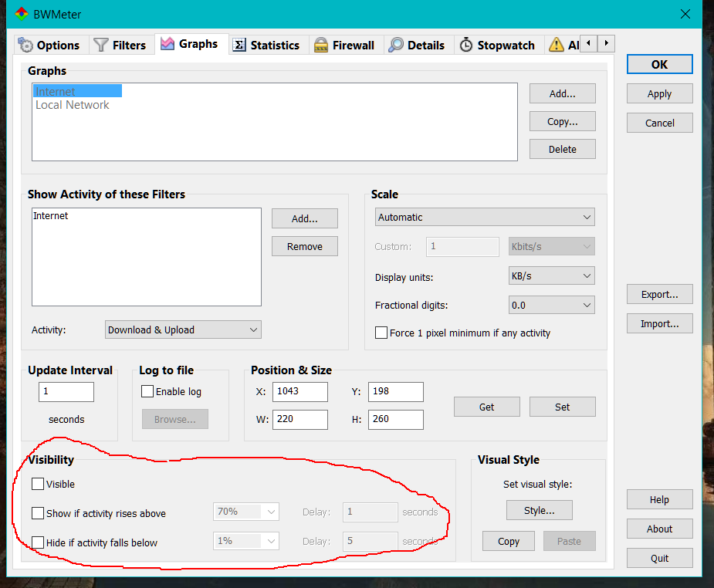Screen dimensions: 714x588
Task: Open the Firewall tab
Action: 345,45
